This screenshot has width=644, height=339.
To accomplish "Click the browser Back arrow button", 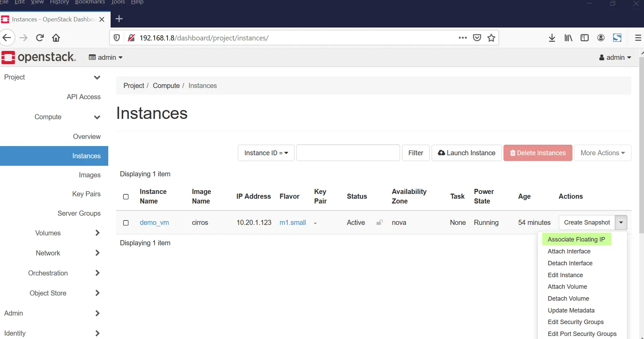I will pos(7,38).
